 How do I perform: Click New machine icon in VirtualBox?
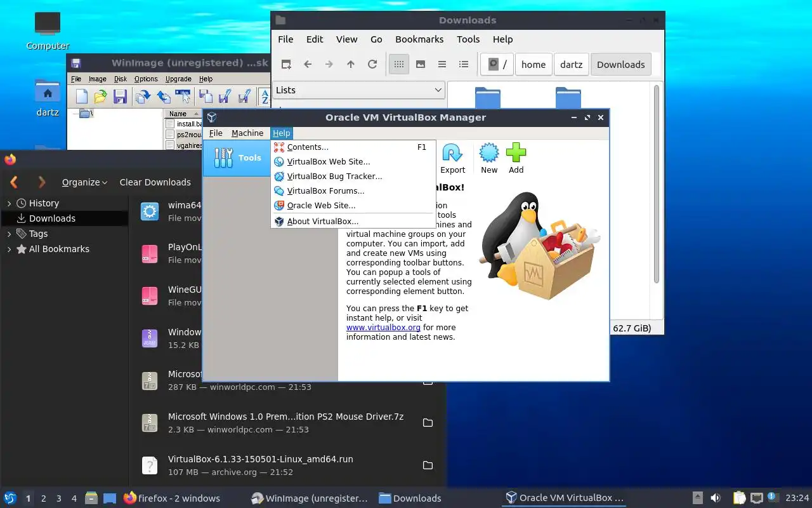click(489, 159)
